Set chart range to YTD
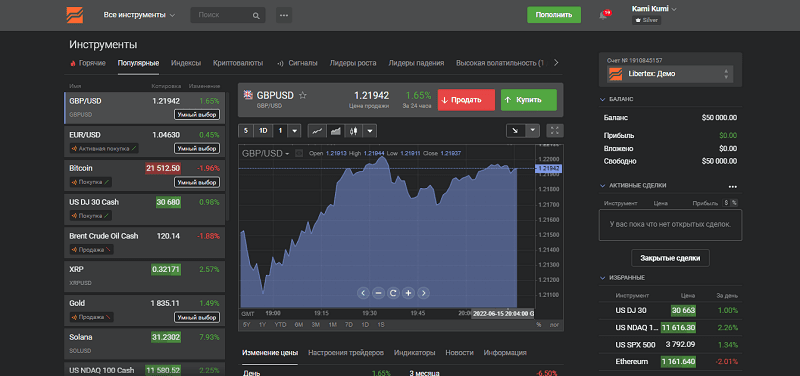The image size is (800, 376). tap(280, 324)
